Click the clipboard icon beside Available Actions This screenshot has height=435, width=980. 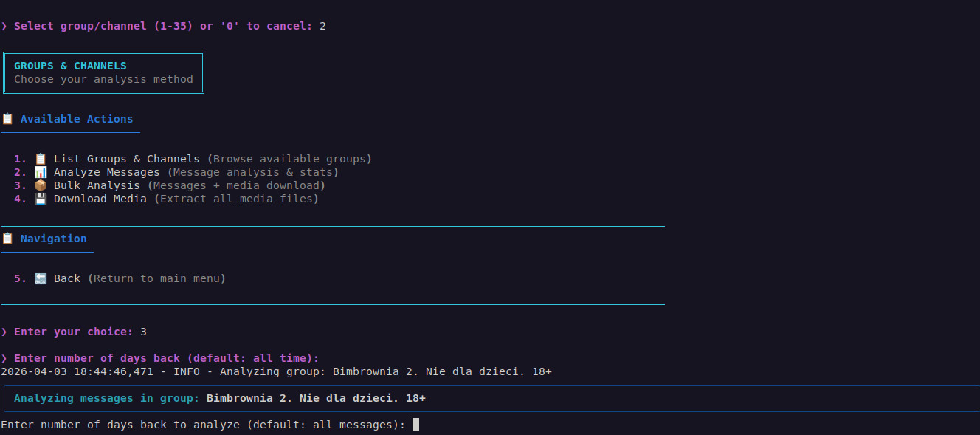point(7,119)
